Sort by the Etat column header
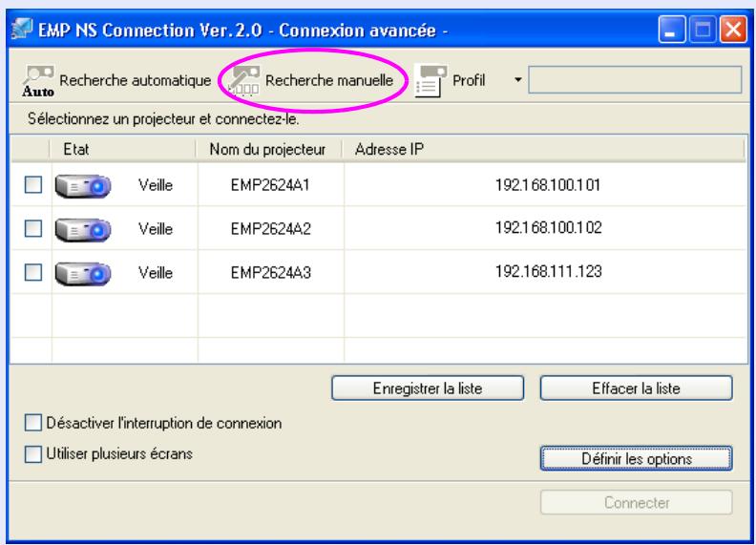 122,149
